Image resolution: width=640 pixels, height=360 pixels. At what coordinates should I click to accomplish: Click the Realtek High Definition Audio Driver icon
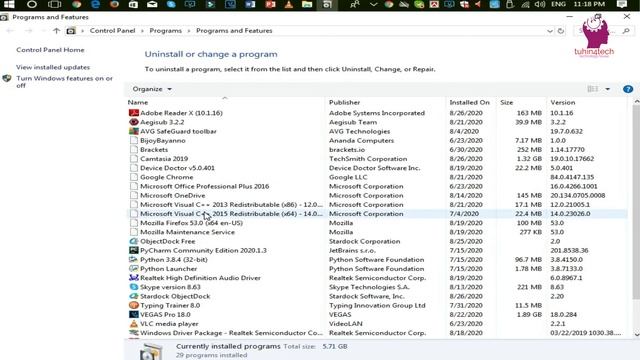tap(133, 278)
